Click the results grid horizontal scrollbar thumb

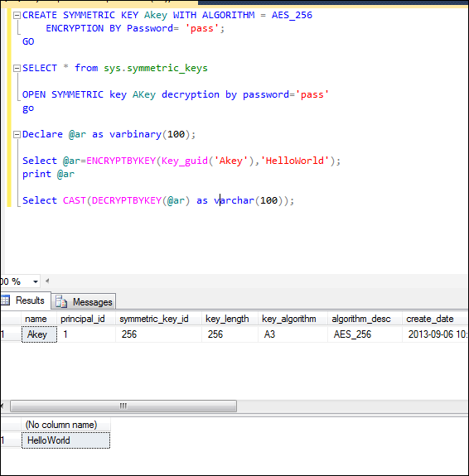[x=123, y=406]
